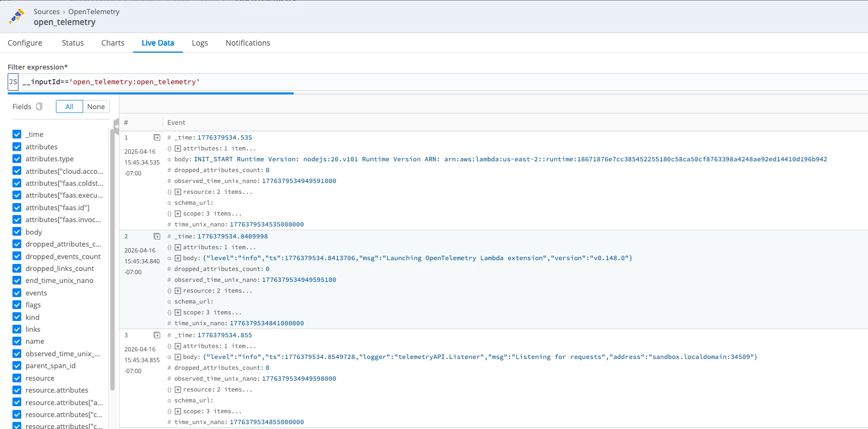Expand event 2 details icon
The height and width of the screenshot is (429, 868).
pos(157,236)
